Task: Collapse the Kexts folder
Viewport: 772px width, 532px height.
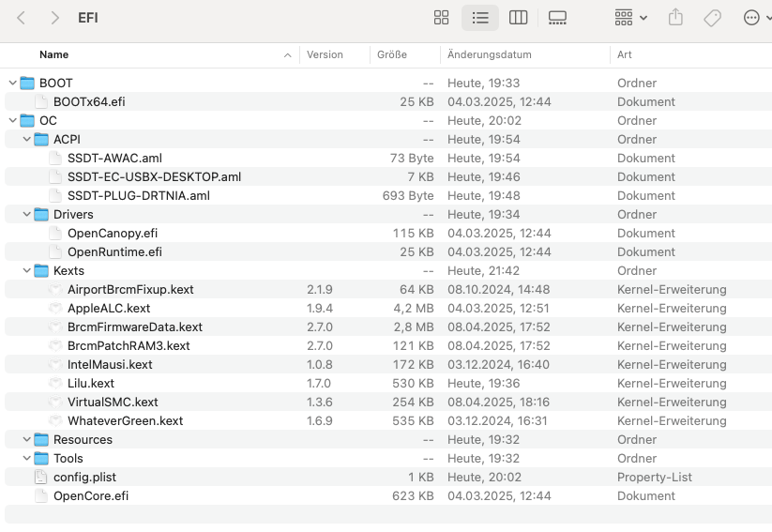Action: (26, 270)
